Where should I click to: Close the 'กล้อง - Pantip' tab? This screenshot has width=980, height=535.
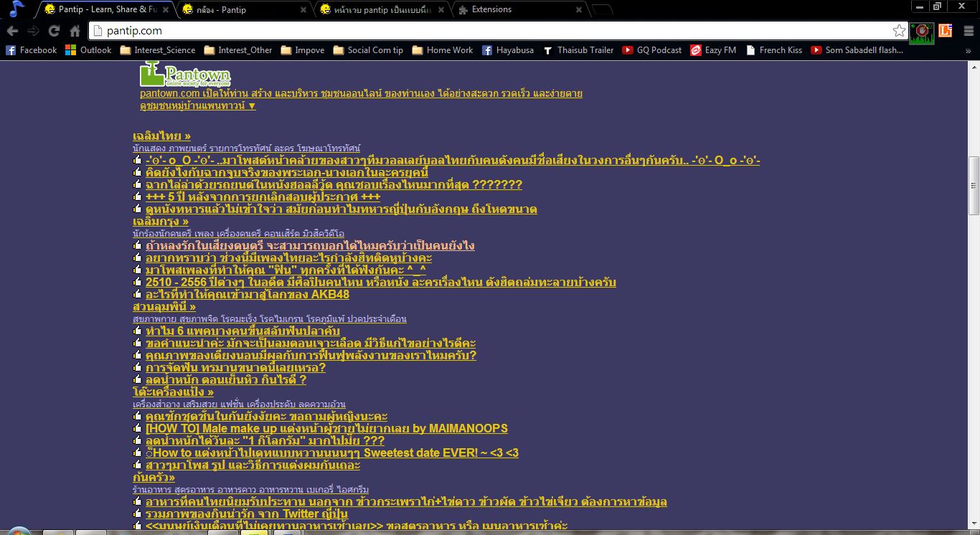[x=303, y=9]
